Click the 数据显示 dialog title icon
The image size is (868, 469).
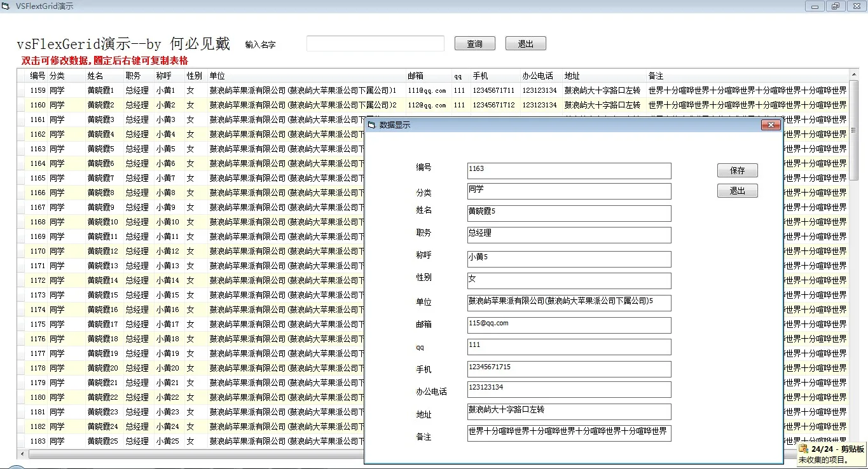point(371,125)
